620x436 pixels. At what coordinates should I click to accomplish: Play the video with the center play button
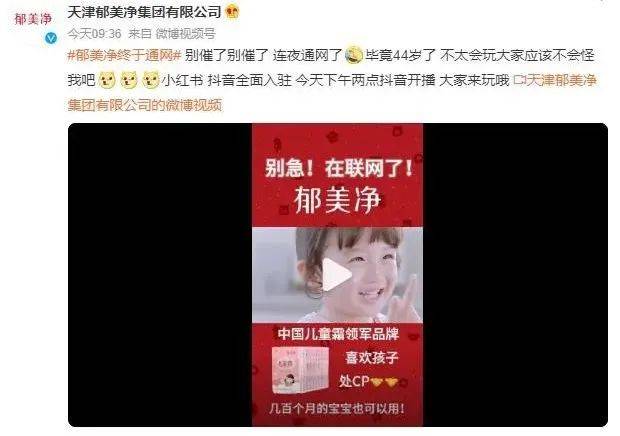pos(337,274)
